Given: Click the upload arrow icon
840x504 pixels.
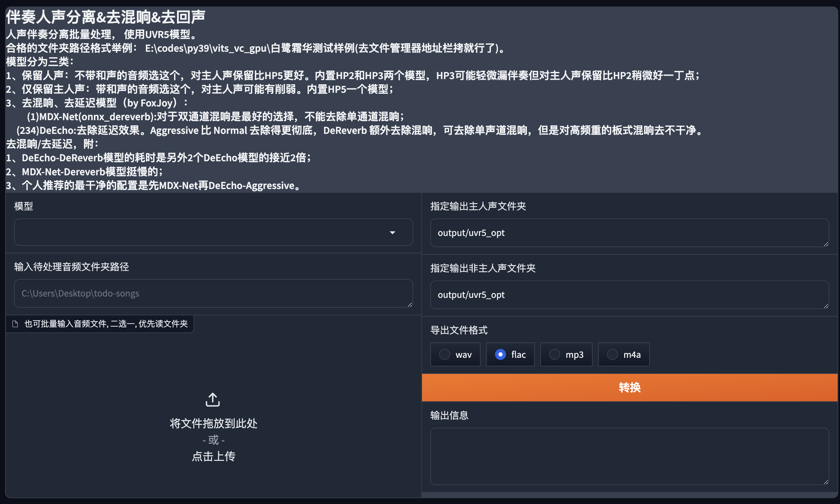Looking at the screenshot, I should coord(213,400).
